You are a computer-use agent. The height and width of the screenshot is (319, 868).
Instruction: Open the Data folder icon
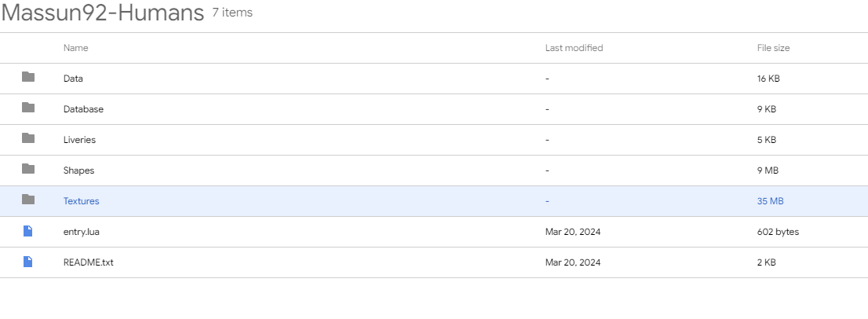(28, 77)
